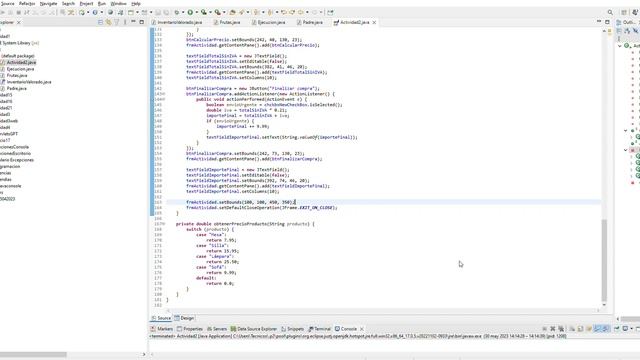Click Collapse All in Package Explorer
Viewport: 640px width, 360px height.
(100, 22)
